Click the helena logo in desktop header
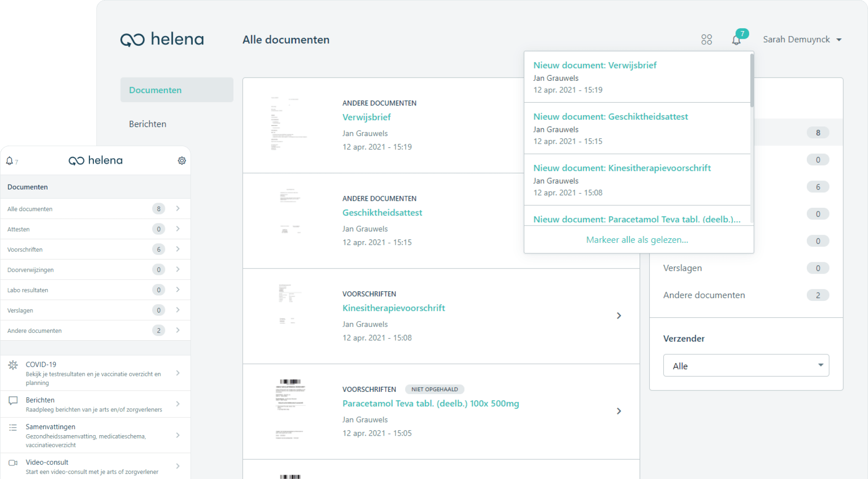The height and width of the screenshot is (479, 868). click(162, 40)
